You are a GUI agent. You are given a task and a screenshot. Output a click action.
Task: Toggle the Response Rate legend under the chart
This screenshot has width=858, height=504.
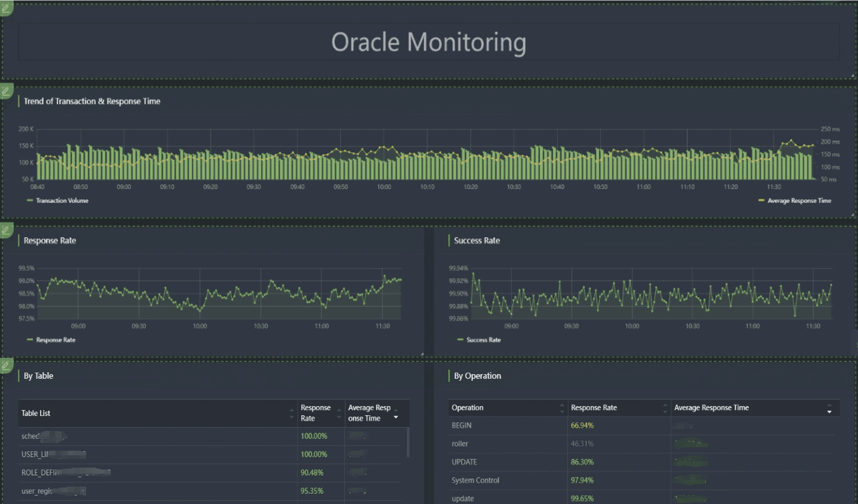click(x=51, y=340)
